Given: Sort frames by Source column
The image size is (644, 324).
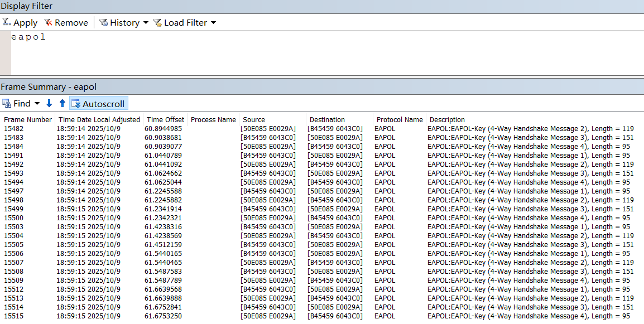Looking at the screenshot, I should tap(254, 120).
